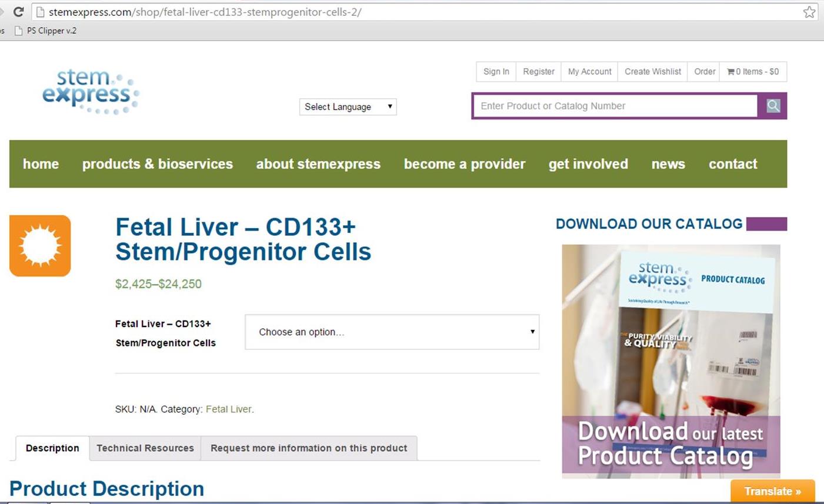This screenshot has height=504, width=824.
Task: Go to the news menu item
Action: click(x=668, y=164)
